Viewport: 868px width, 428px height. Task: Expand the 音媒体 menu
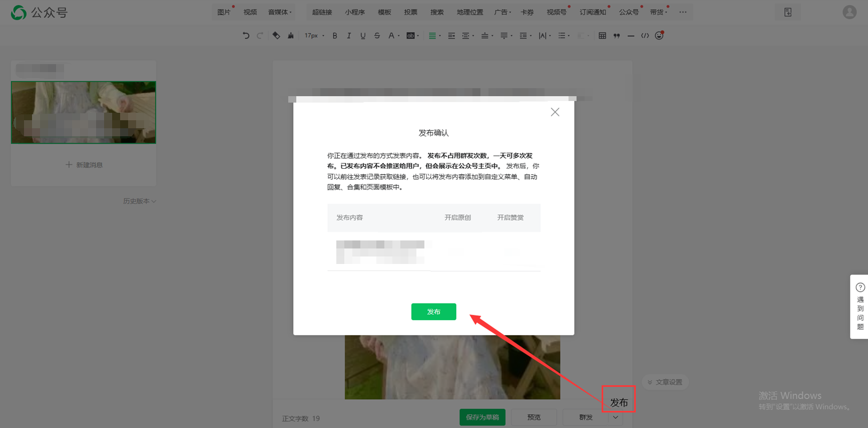coord(280,12)
